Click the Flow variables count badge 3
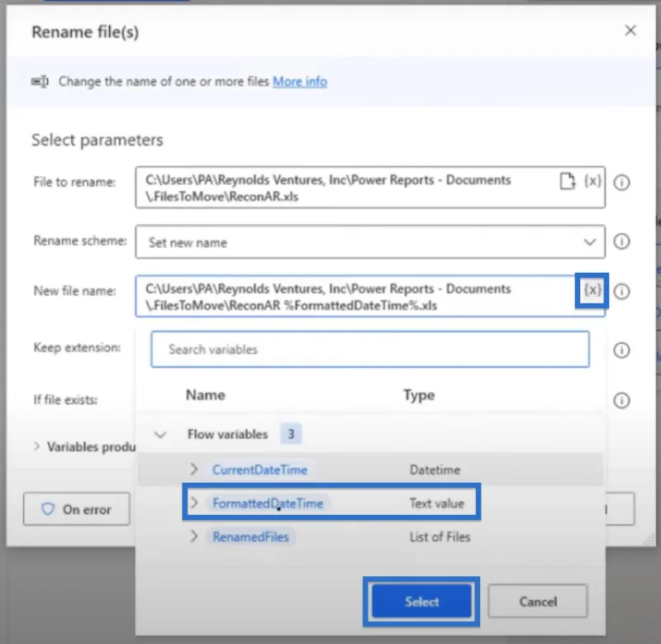This screenshot has height=644, width=661. tap(291, 433)
